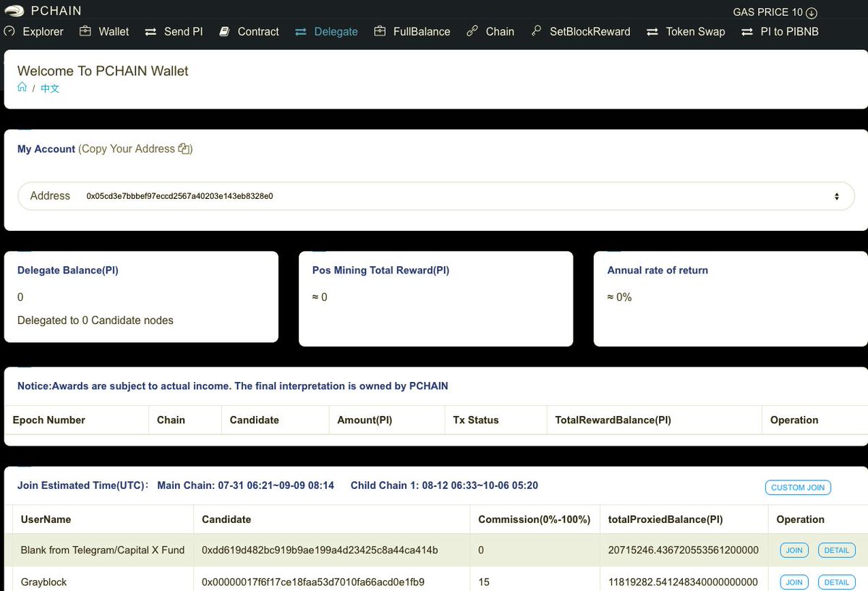The width and height of the screenshot is (868, 591).
Task: Open the FullBalance menu item
Action: point(422,32)
